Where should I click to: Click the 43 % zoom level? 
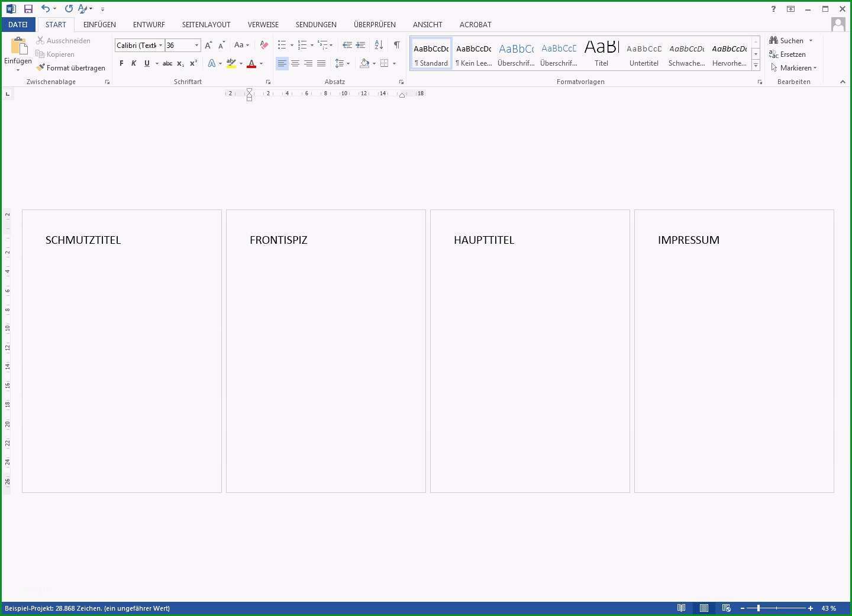829,608
